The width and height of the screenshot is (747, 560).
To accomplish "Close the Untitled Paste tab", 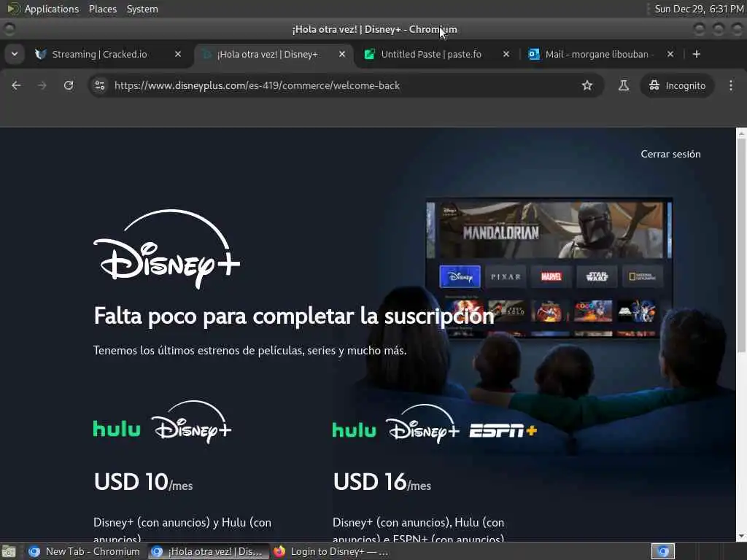I will 506,54.
